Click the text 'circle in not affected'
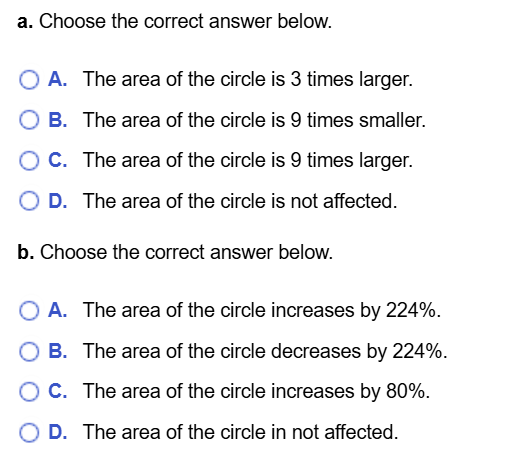513x458 pixels. pyautogui.click(x=309, y=432)
